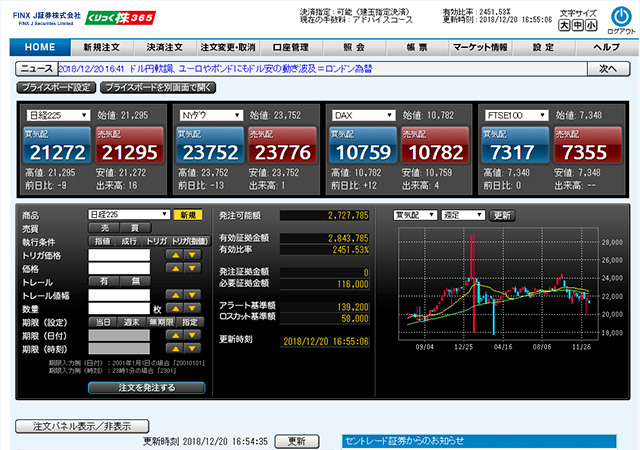The image size is (640, 450).
Task: Click the くりっく株365 logo
Action: point(121,19)
